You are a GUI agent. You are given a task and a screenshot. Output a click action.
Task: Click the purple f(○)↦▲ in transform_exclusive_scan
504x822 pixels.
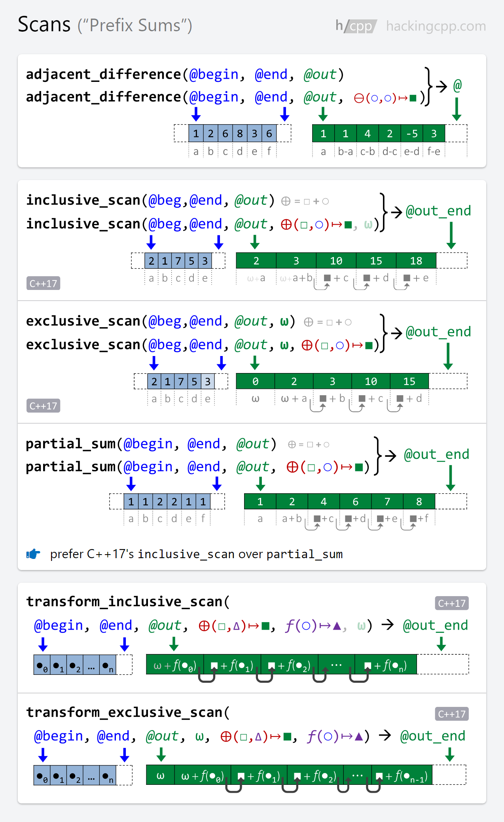pos(335,737)
